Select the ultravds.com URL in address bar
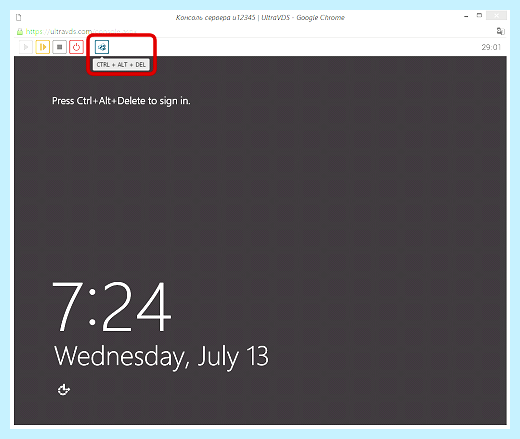The height and width of the screenshot is (439, 520). pyautogui.click(x=81, y=31)
